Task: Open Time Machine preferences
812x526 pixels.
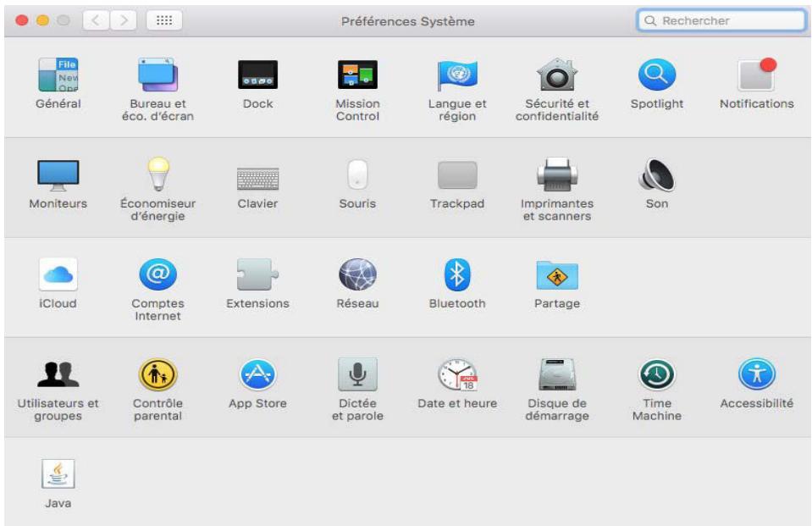Action: [657, 375]
